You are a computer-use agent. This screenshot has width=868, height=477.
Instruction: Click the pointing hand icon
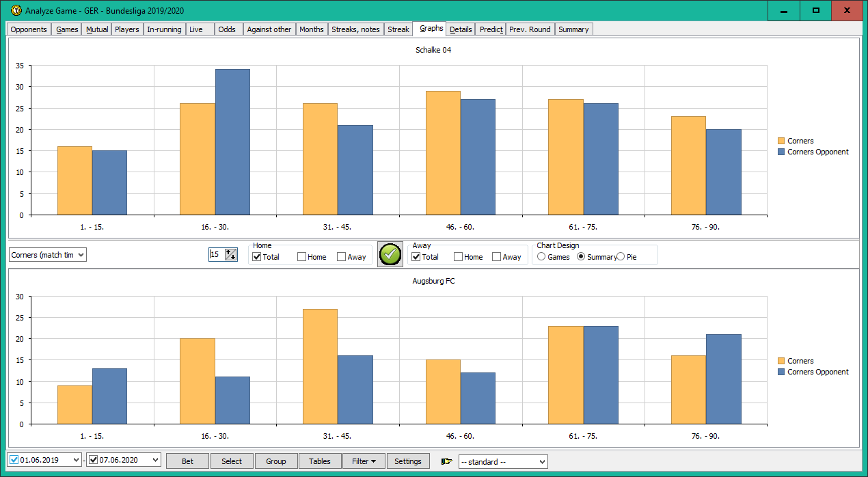(x=447, y=461)
